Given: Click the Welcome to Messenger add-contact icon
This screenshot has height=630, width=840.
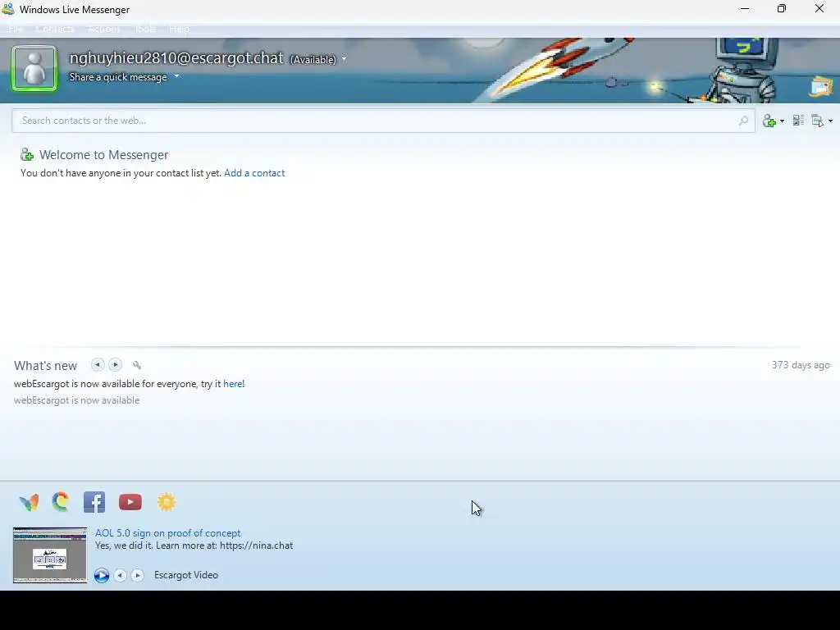Looking at the screenshot, I should coord(27,155).
